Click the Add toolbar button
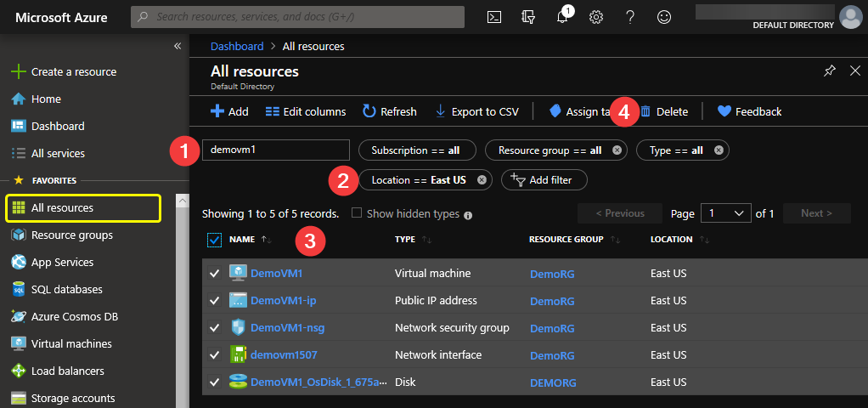 (x=229, y=111)
